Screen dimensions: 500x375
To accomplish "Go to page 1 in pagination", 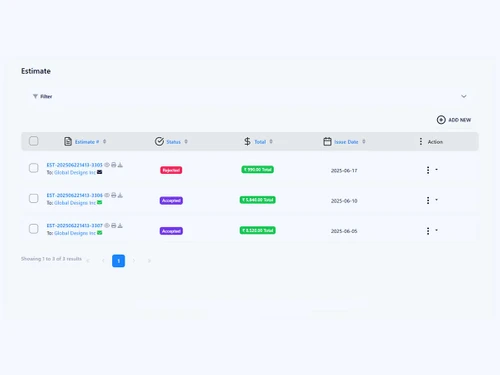I will (118, 261).
